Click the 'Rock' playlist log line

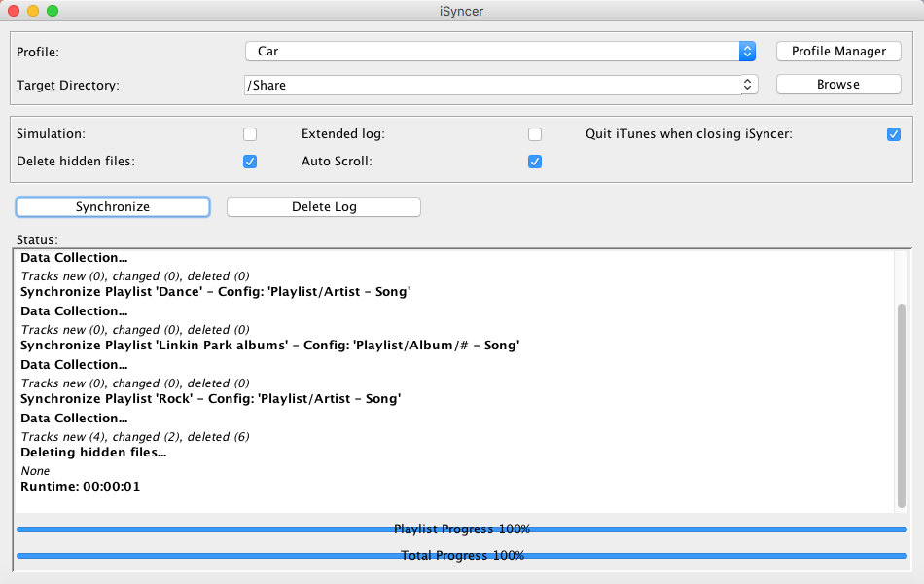[211, 399]
